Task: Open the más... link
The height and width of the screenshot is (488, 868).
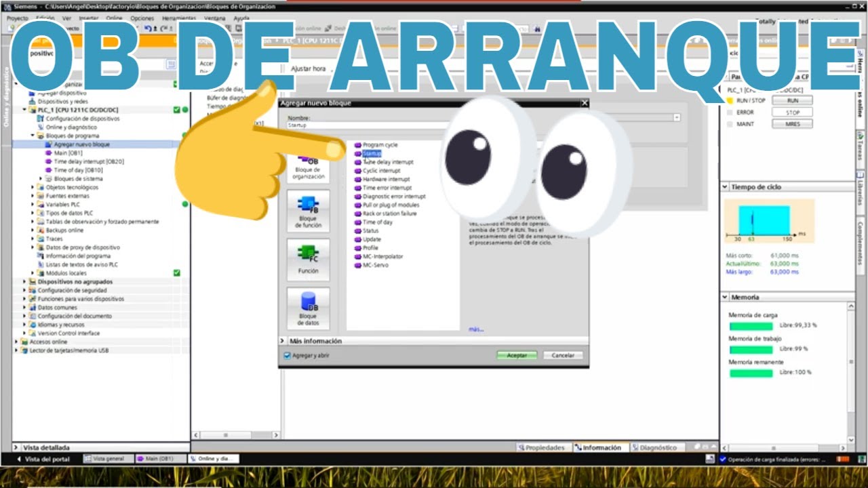Action: coord(476,329)
